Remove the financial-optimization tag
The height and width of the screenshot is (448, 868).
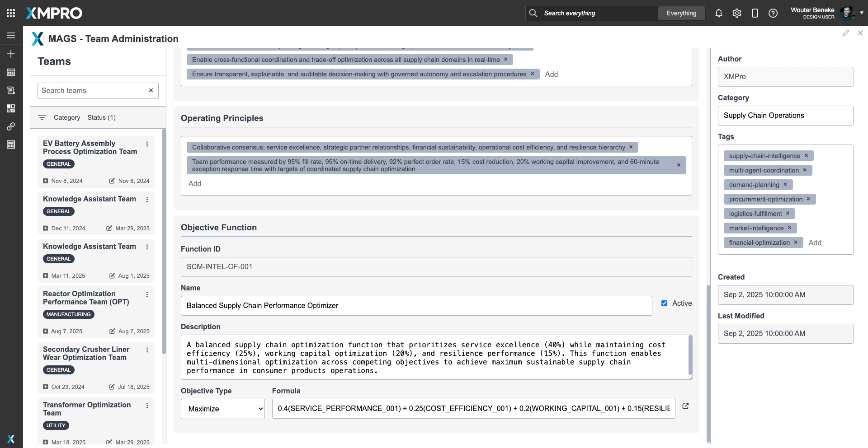point(796,243)
